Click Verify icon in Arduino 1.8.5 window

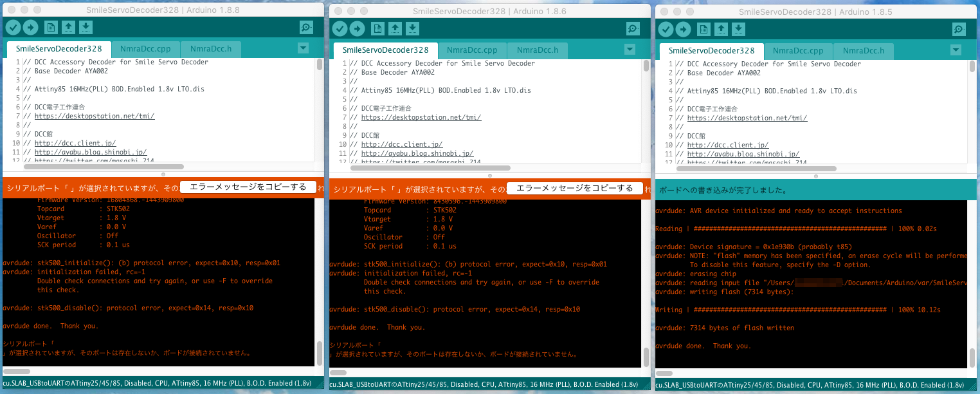tap(666, 29)
